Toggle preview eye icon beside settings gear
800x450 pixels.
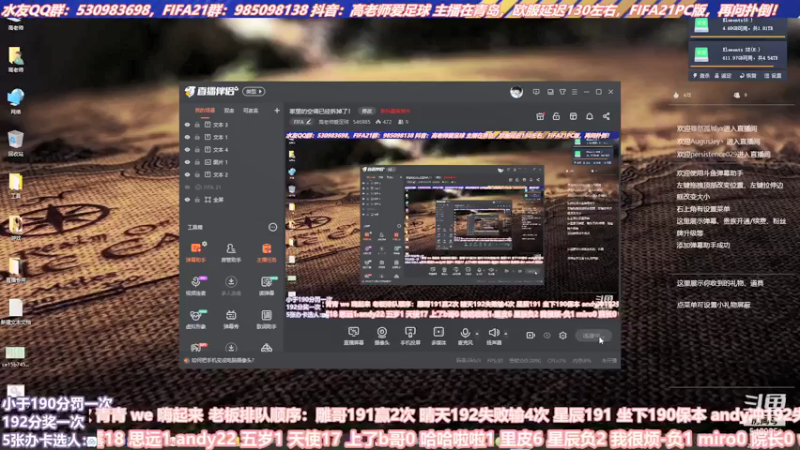[x=547, y=335]
